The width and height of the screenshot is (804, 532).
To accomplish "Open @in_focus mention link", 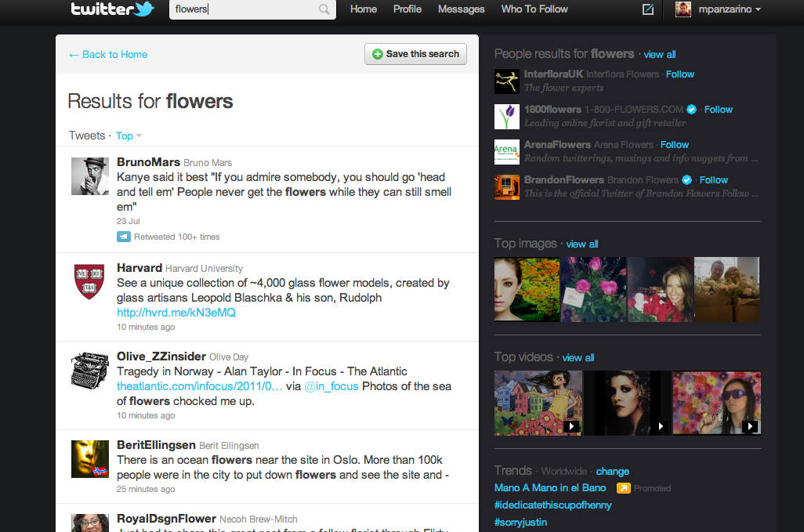I will (331, 386).
